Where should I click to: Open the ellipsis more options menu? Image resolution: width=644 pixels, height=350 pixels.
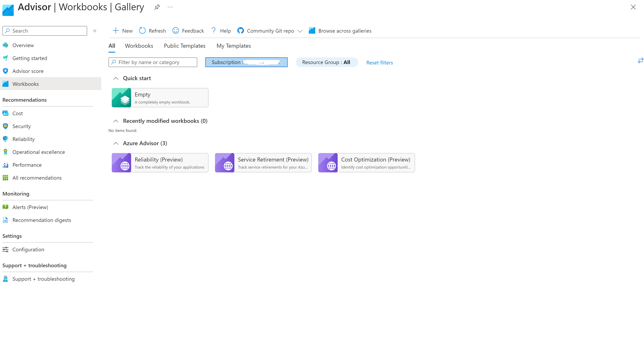point(170,7)
